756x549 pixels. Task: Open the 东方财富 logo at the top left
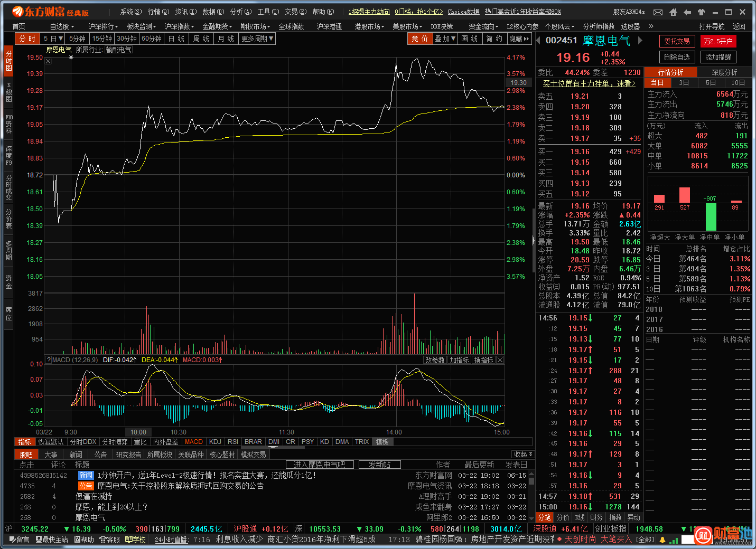(x=50, y=12)
